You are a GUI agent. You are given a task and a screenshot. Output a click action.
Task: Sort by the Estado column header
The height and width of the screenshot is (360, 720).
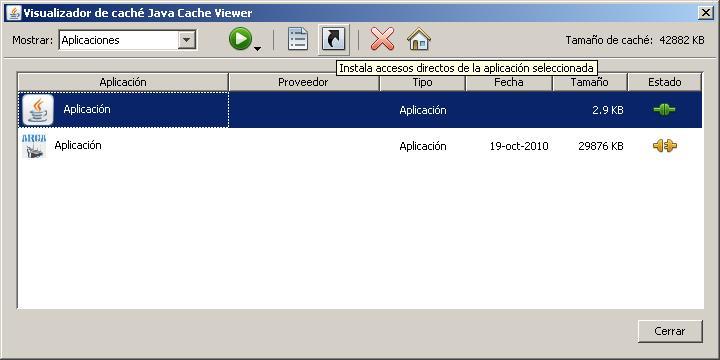pos(664,82)
